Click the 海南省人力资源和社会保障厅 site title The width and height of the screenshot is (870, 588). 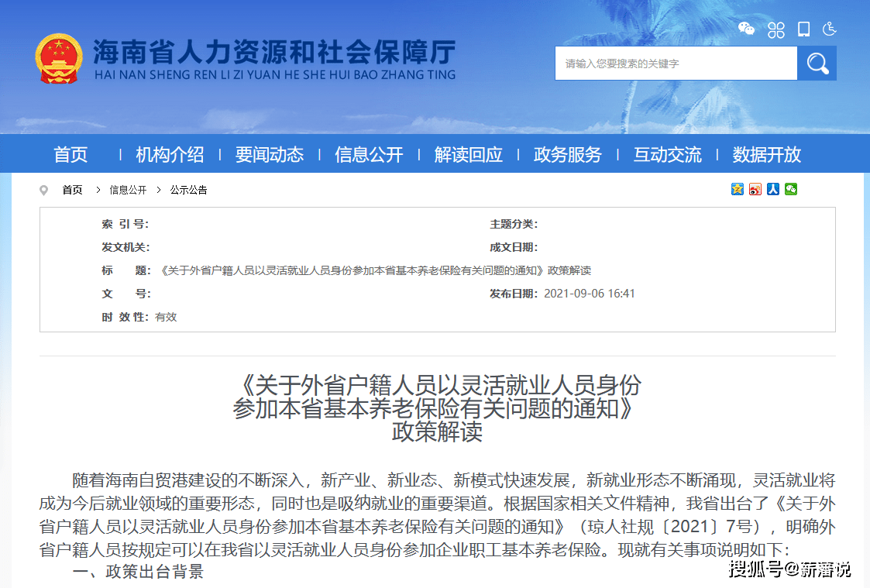pyautogui.click(x=275, y=52)
